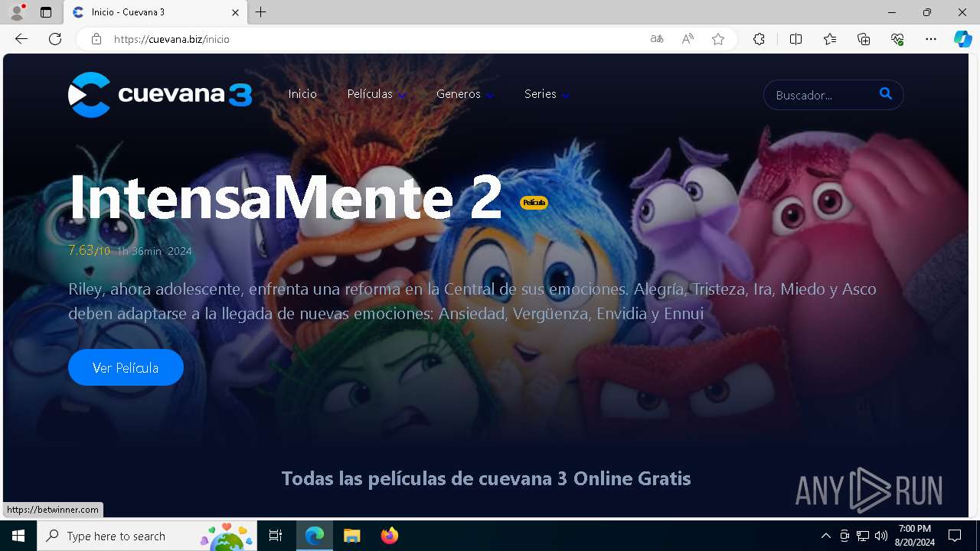
Task: Open Windows Start menu
Action: (18, 536)
